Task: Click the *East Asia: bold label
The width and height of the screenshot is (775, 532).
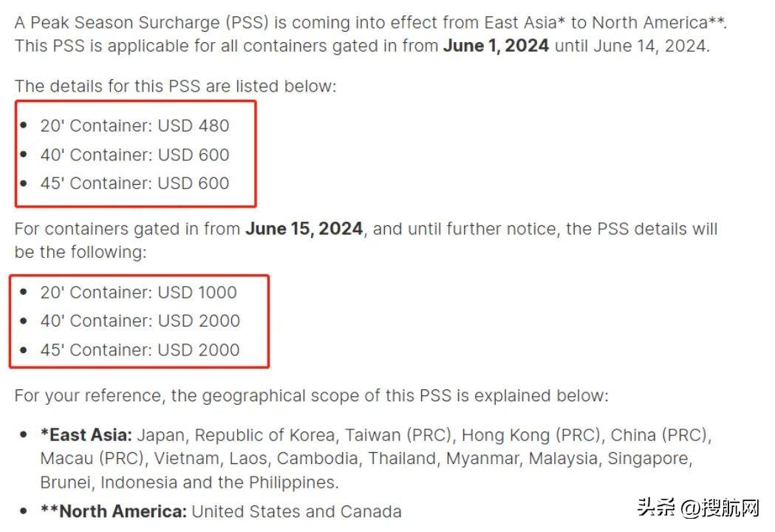Action: pyautogui.click(x=86, y=435)
